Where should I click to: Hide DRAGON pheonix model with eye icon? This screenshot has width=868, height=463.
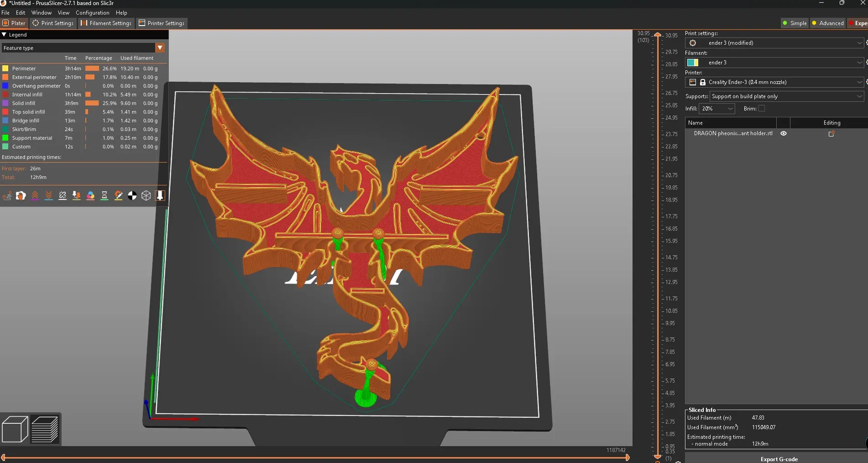[784, 134]
